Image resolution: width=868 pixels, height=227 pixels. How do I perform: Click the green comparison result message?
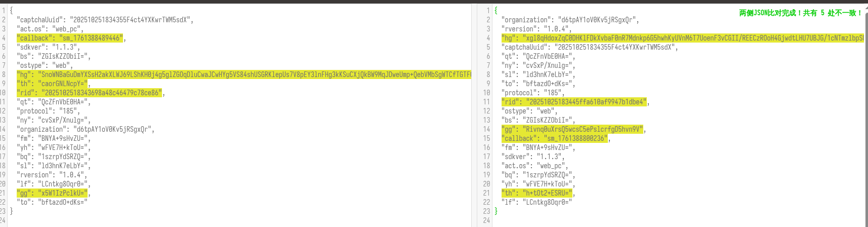click(800, 13)
